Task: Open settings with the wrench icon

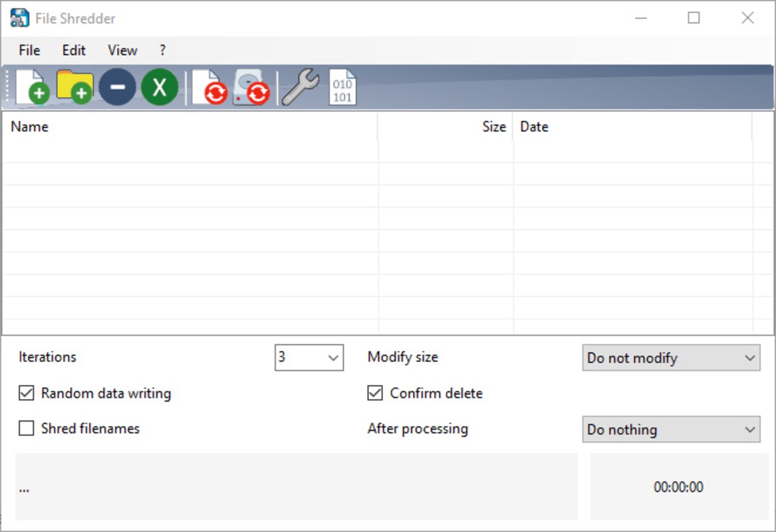Action: point(301,87)
